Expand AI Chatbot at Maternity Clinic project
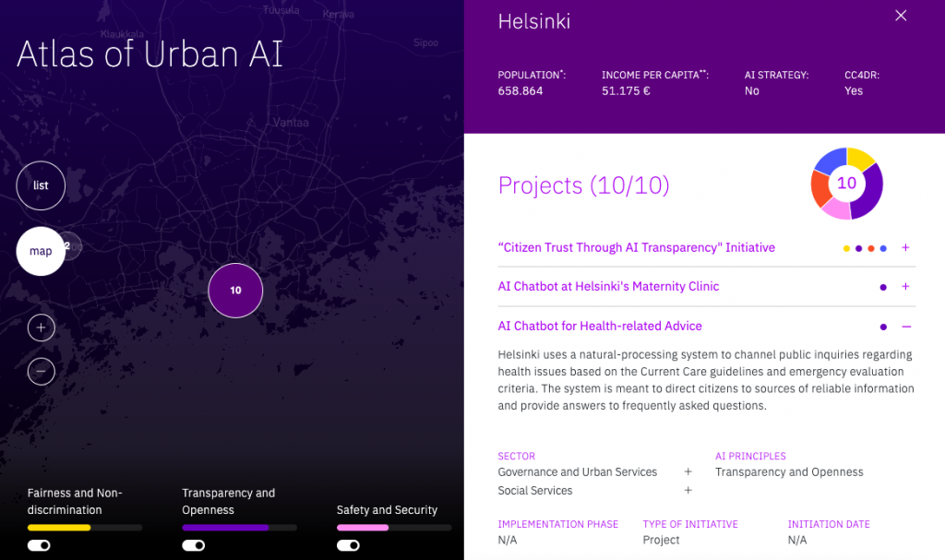945x560 pixels. tap(905, 287)
